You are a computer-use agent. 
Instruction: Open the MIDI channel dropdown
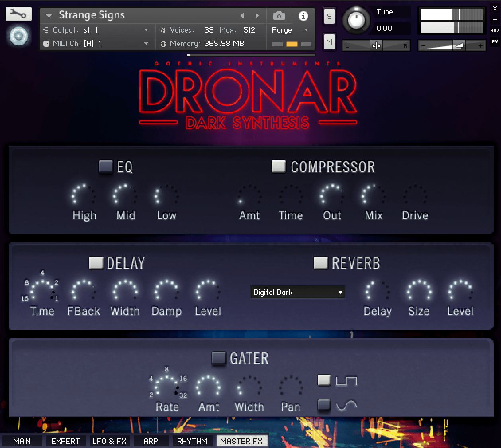tap(146, 43)
